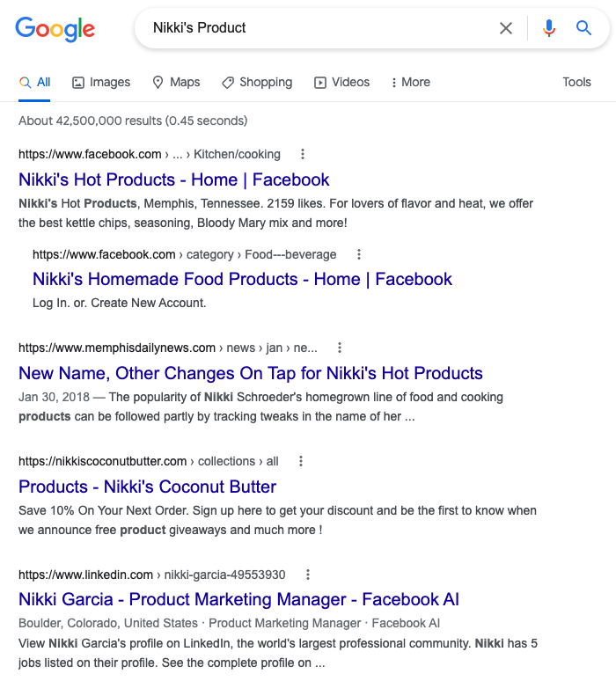Switch to the Images tab

click(101, 82)
